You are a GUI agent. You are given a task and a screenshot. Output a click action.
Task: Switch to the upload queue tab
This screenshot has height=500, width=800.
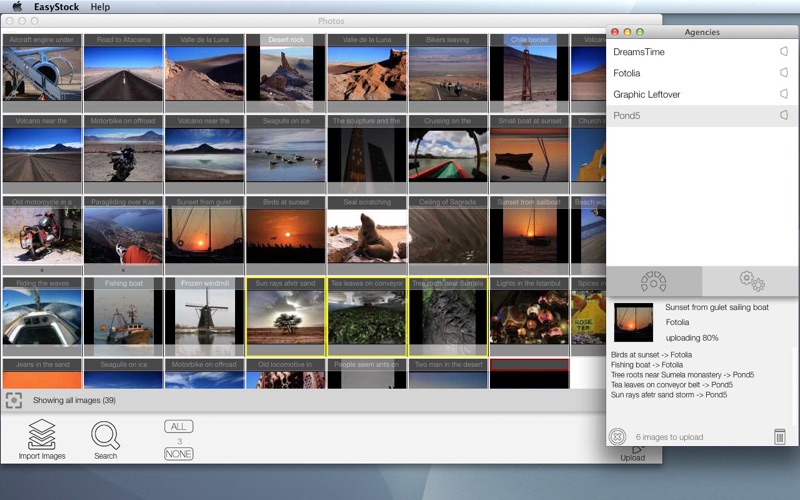pyautogui.click(x=654, y=281)
